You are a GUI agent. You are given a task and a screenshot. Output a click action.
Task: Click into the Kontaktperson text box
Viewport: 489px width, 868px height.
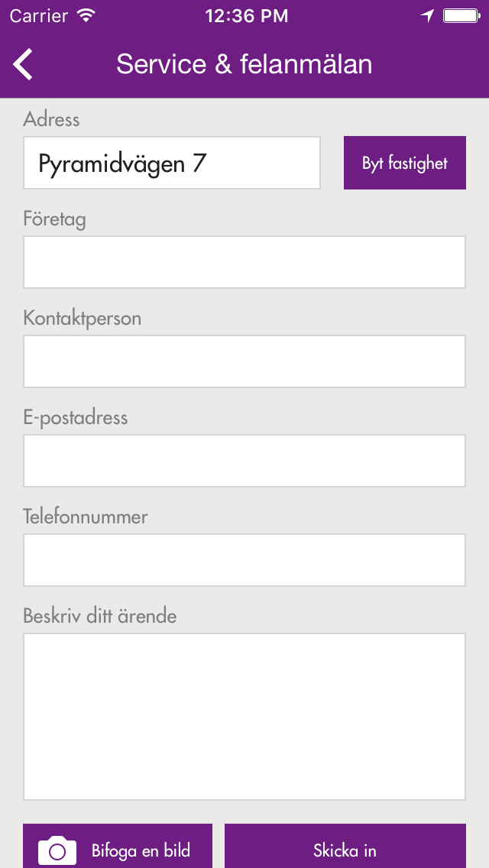point(244,361)
